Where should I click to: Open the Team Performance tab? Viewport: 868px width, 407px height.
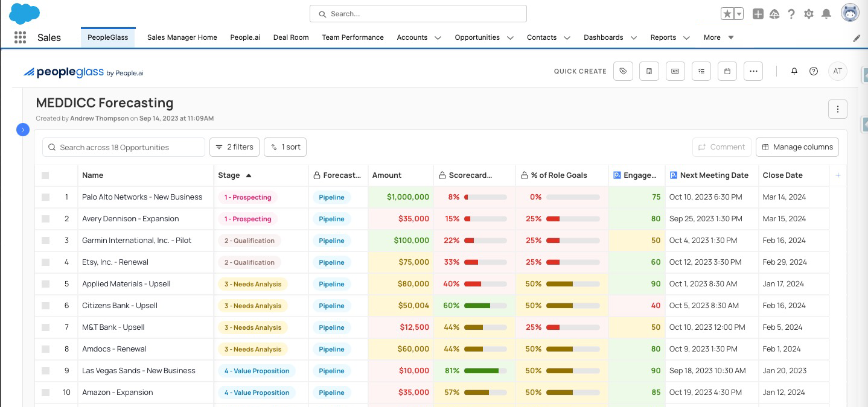(353, 37)
